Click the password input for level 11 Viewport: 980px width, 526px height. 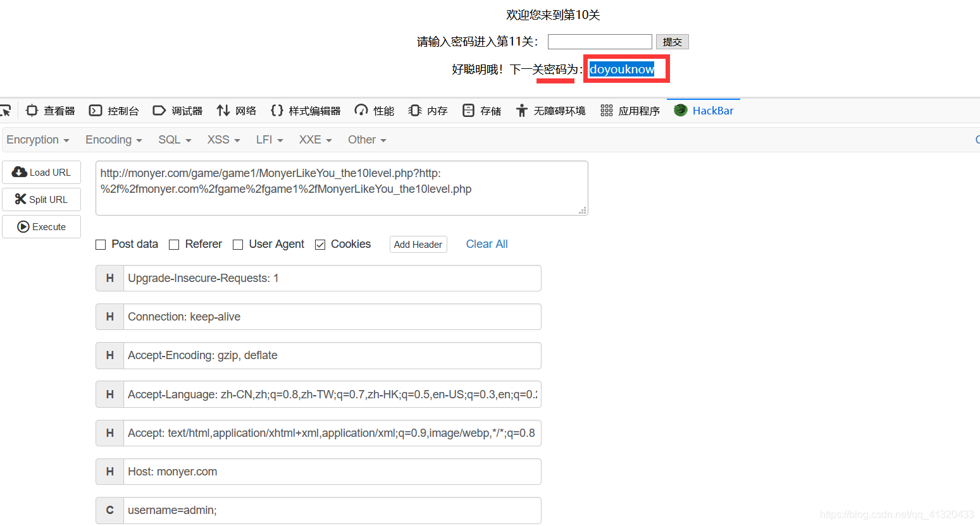(600, 42)
